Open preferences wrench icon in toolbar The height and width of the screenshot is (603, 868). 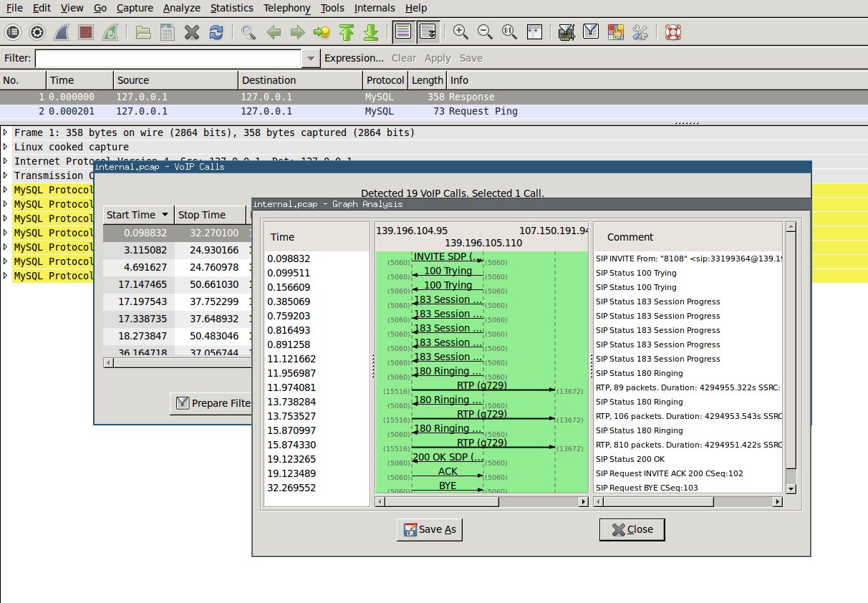640,32
